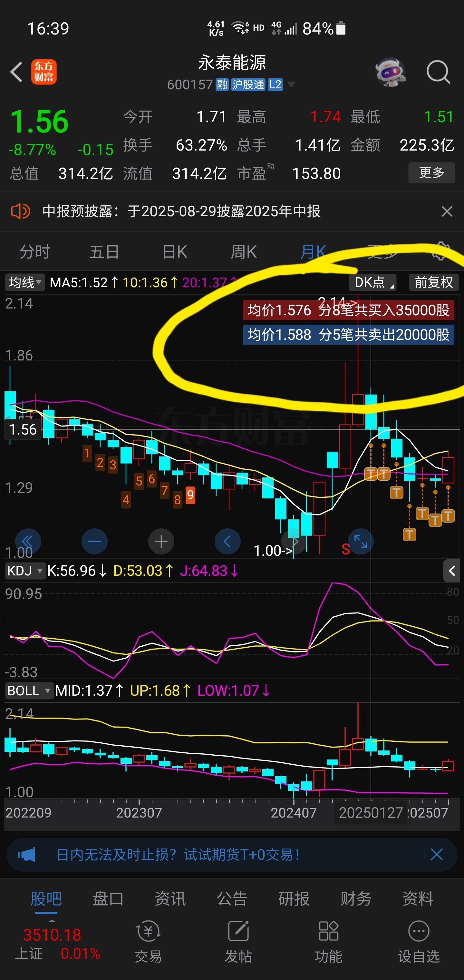Tap the buy summary 均价1.576 label
Viewport: 464px width, 980px height.
pos(348,310)
